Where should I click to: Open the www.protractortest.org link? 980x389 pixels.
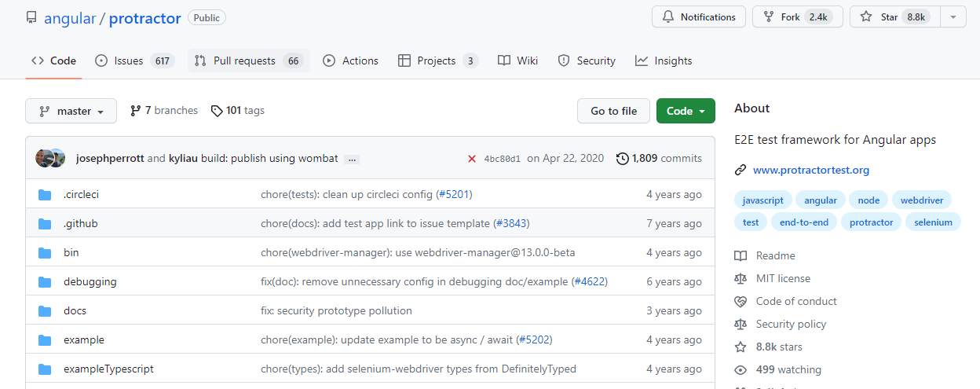(x=810, y=170)
